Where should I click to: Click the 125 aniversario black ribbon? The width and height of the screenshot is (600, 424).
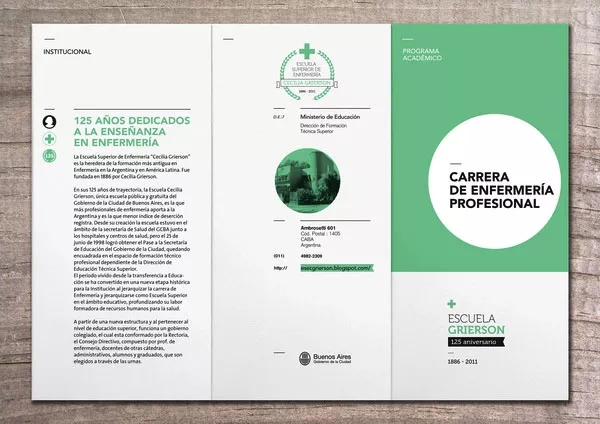476,342
